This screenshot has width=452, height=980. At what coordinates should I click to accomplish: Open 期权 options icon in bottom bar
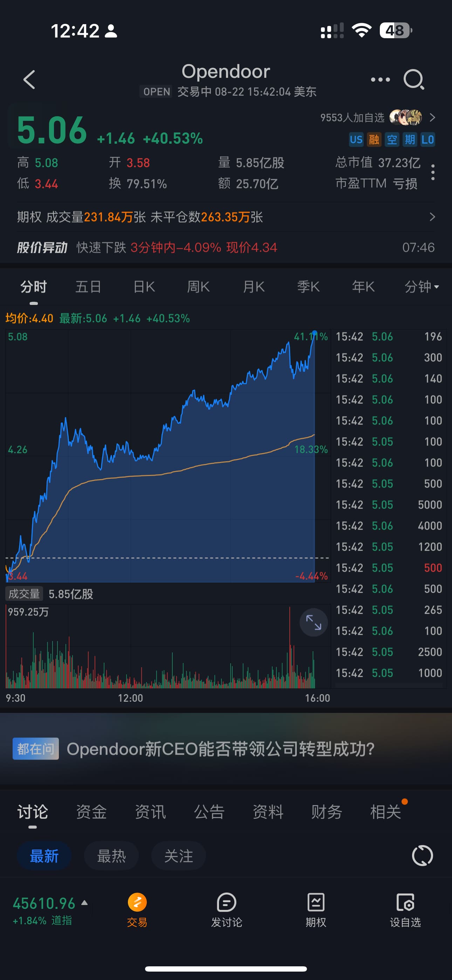click(x=316, y=910)
